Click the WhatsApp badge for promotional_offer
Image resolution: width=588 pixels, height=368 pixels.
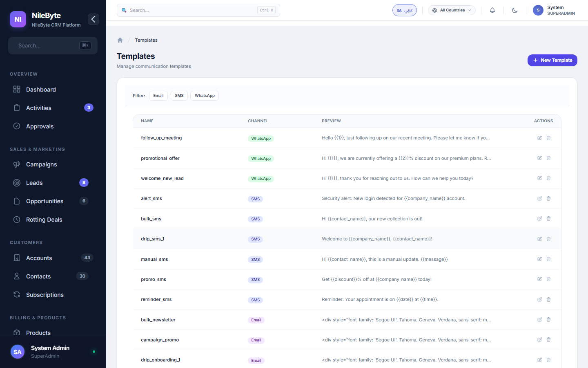(261, 159)
